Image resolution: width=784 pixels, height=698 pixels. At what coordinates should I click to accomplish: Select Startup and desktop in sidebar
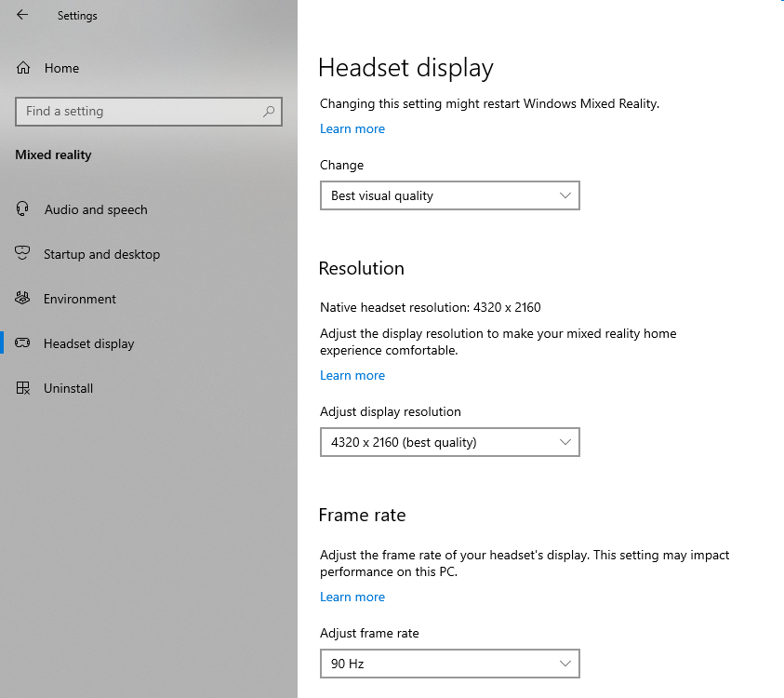click(x=101, y=254)
